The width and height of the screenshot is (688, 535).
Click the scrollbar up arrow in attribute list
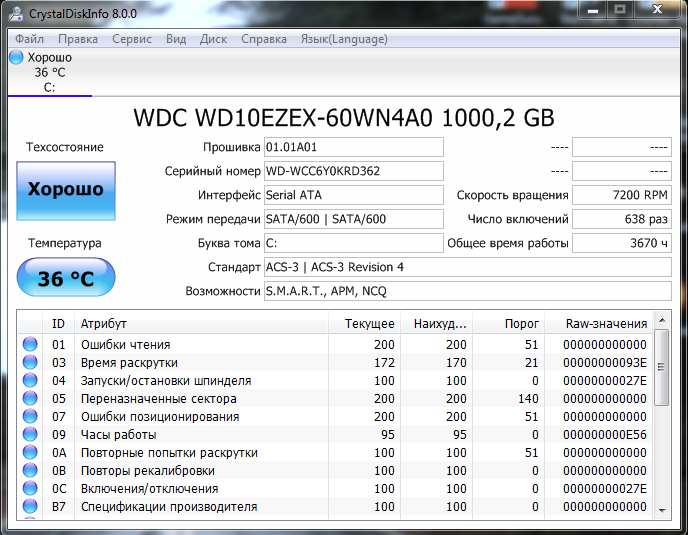tap(662, 320)
